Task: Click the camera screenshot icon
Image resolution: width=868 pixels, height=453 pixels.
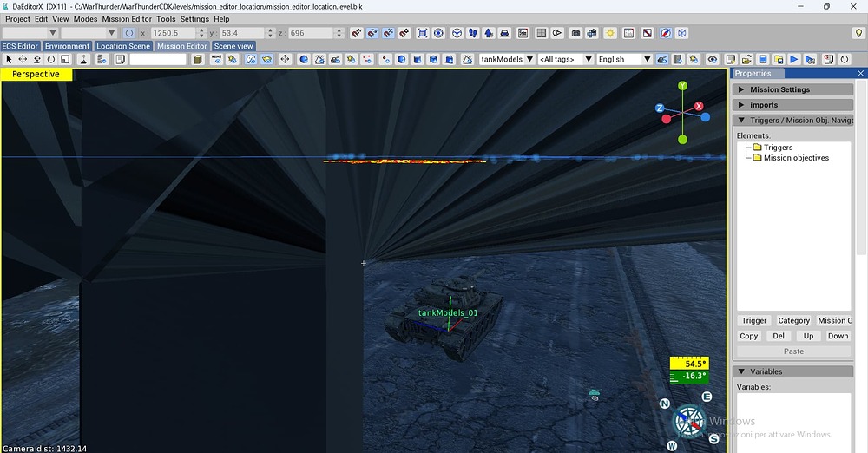Action: point(575,33)
